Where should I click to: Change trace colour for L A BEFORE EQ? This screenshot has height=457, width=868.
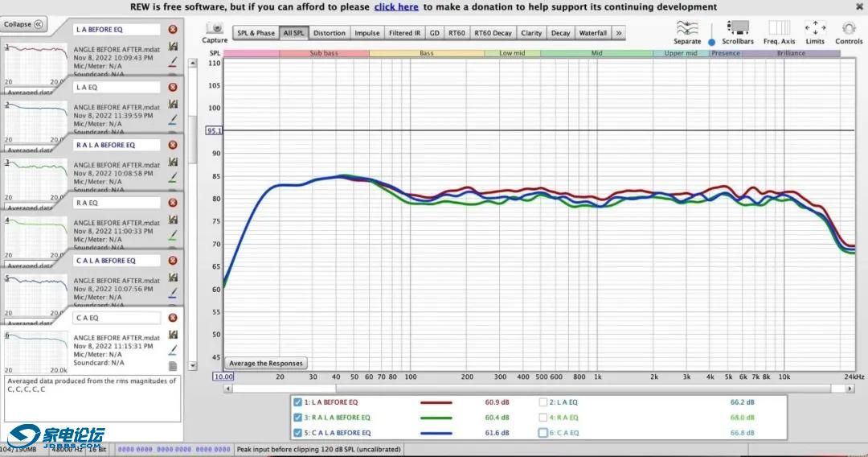pos(174,61)
